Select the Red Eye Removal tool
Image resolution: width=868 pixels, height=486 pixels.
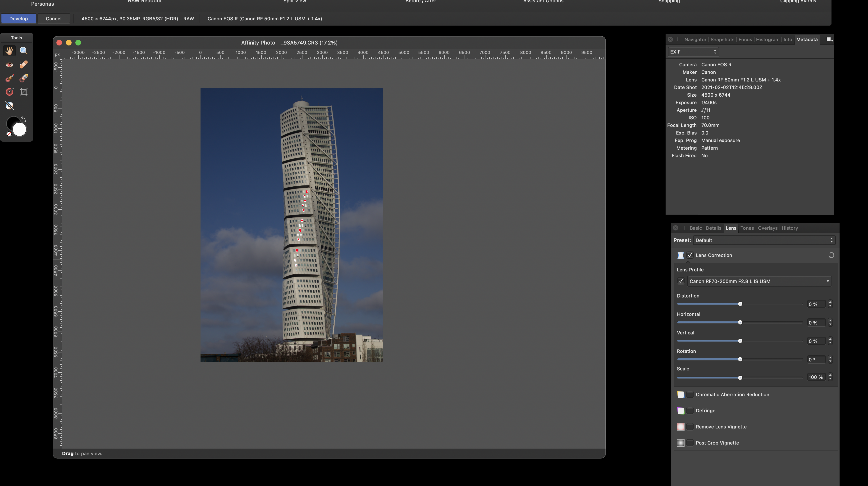tap(9, 64)
